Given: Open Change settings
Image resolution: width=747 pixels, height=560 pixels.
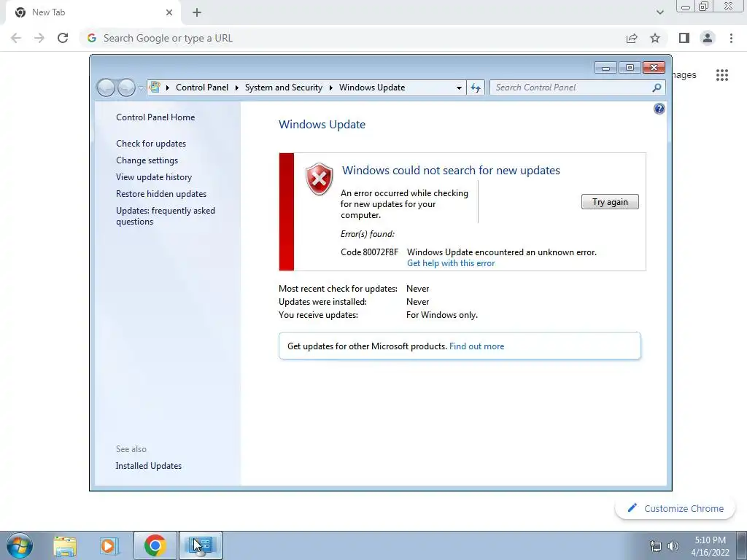Looking at the screenshot, I should point(147,160).
